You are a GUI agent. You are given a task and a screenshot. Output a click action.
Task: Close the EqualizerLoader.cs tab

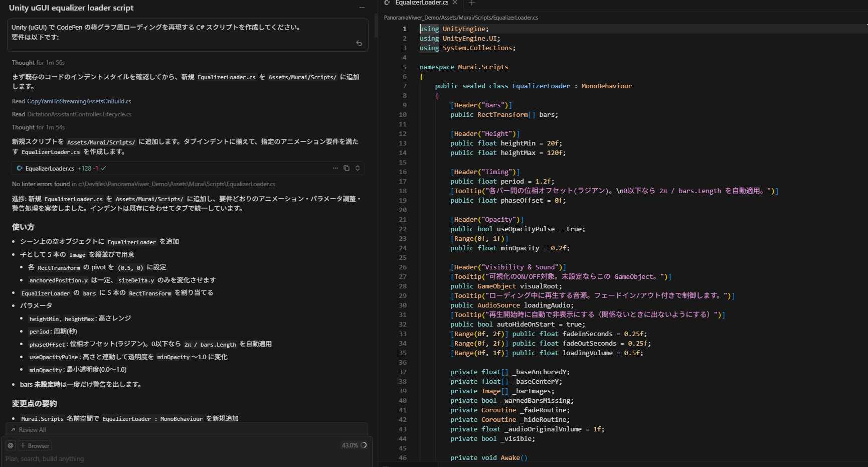coord(454,3)
